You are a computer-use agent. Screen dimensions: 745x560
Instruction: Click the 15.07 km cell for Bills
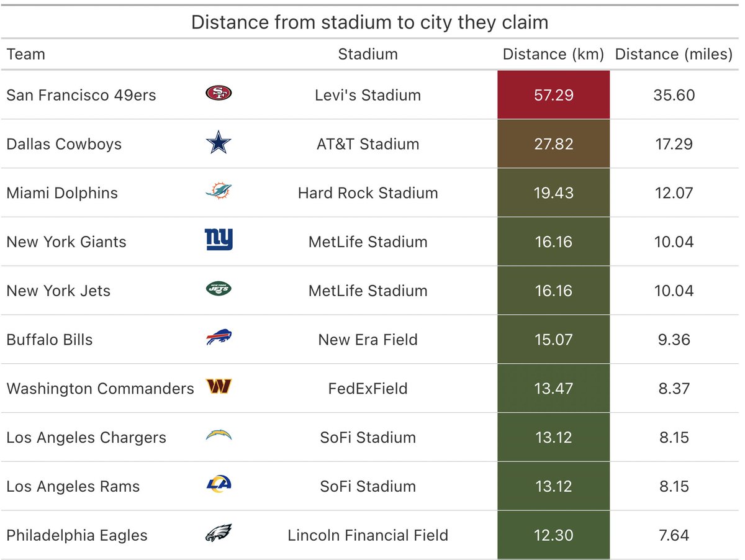pos(553,340)
